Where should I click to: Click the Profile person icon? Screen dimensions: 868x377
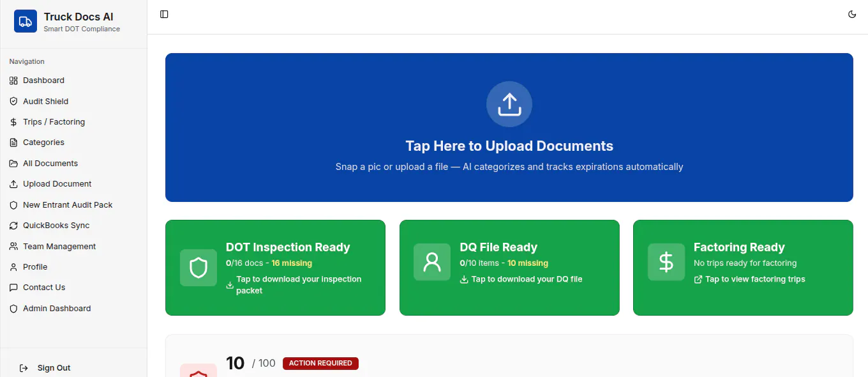coord(13,267)
